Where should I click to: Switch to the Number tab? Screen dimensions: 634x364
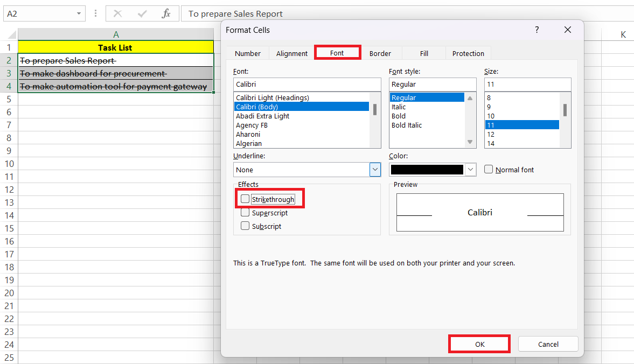(x=247, y=53)
